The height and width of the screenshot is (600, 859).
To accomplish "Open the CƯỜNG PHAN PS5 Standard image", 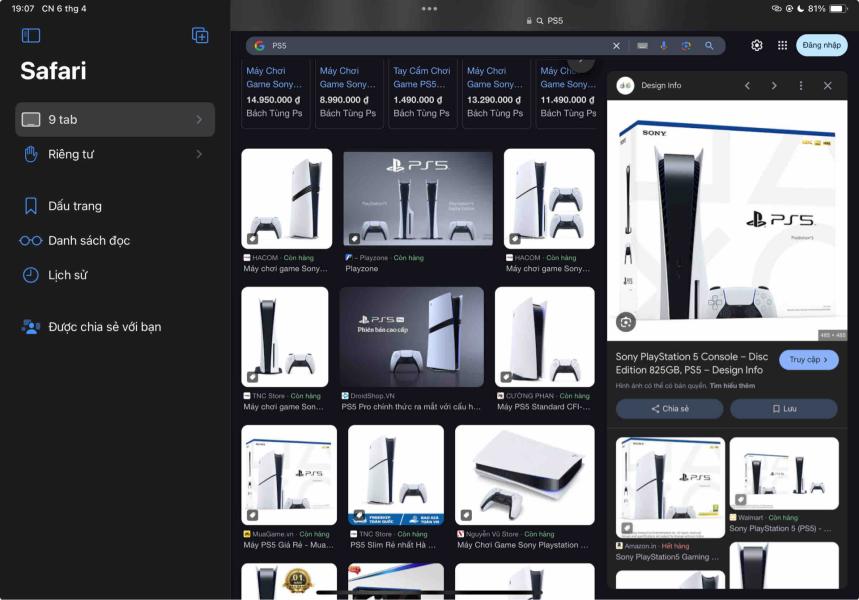I will [x=545, y=336].
